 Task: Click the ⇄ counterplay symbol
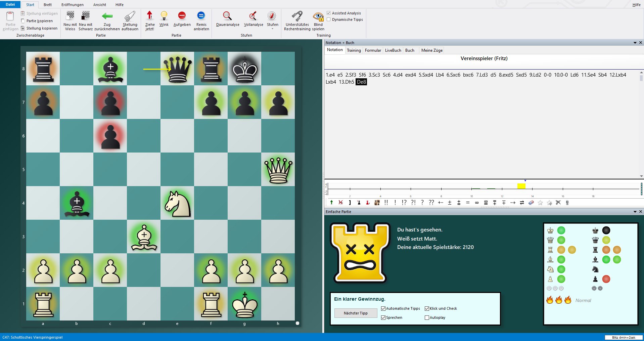(x=522, y=203)
